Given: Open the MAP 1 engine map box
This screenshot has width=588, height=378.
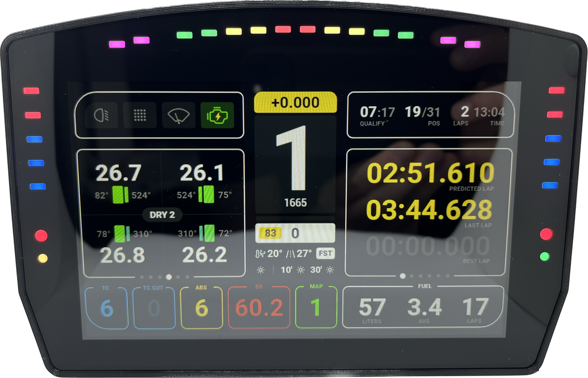Looking at the screenshot, I should 316,308.
